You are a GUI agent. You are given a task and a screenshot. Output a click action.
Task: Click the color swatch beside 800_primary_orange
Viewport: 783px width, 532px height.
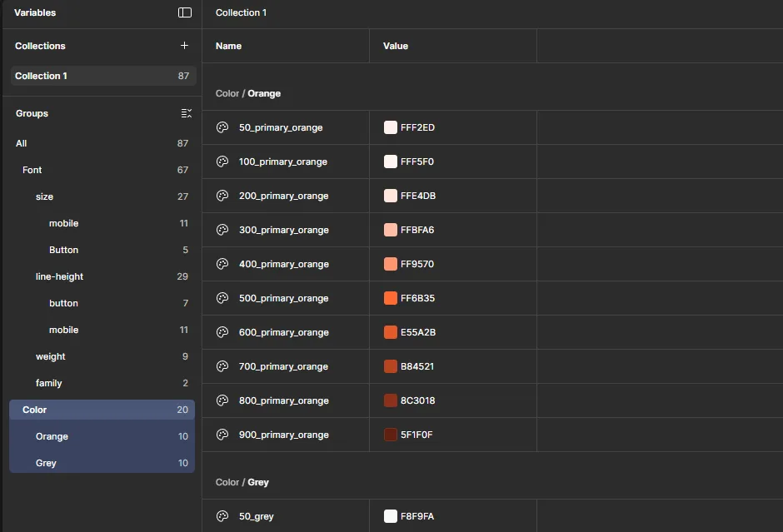point(390,400)
